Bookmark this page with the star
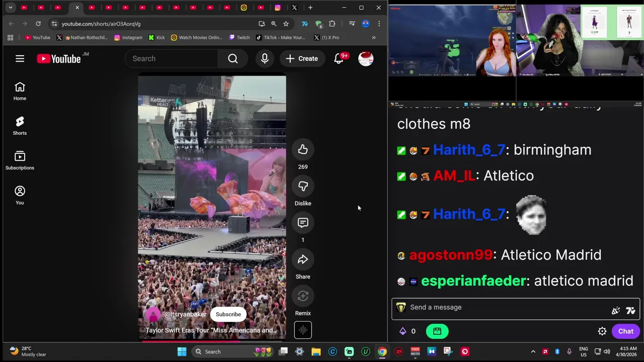This screenshot has width=644, height=362. (x=286, y=24)
